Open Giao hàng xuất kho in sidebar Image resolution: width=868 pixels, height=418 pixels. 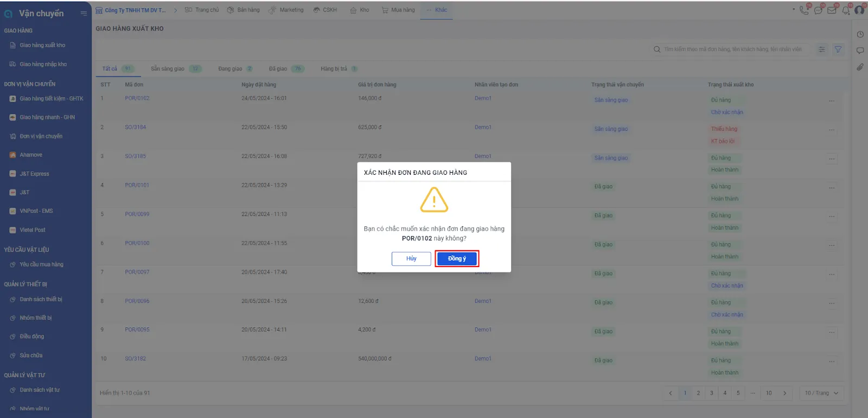[x=42, y=45]
